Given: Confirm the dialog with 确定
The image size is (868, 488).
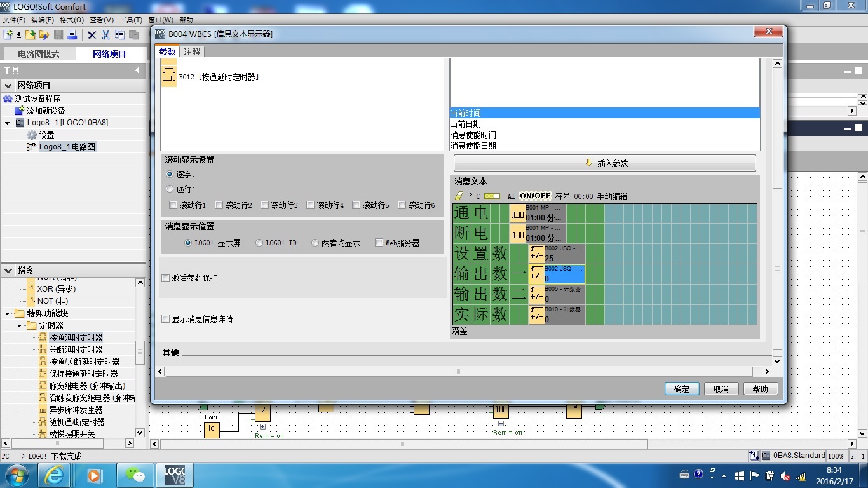Looking at the screenshot, I should click(682, 389).
